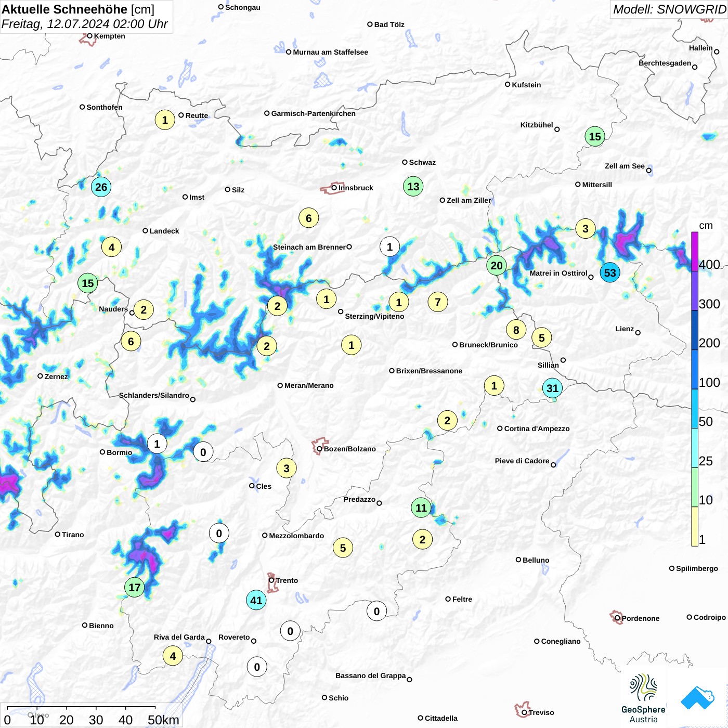
Task: Click the 'Matrei in Osttirol' label
Action: (558, 273)
